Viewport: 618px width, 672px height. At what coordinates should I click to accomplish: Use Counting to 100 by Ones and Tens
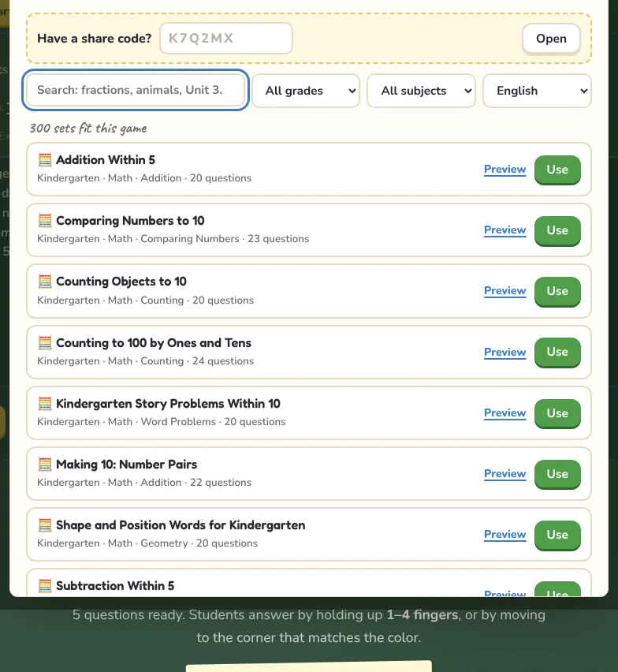tap(557, 353)
